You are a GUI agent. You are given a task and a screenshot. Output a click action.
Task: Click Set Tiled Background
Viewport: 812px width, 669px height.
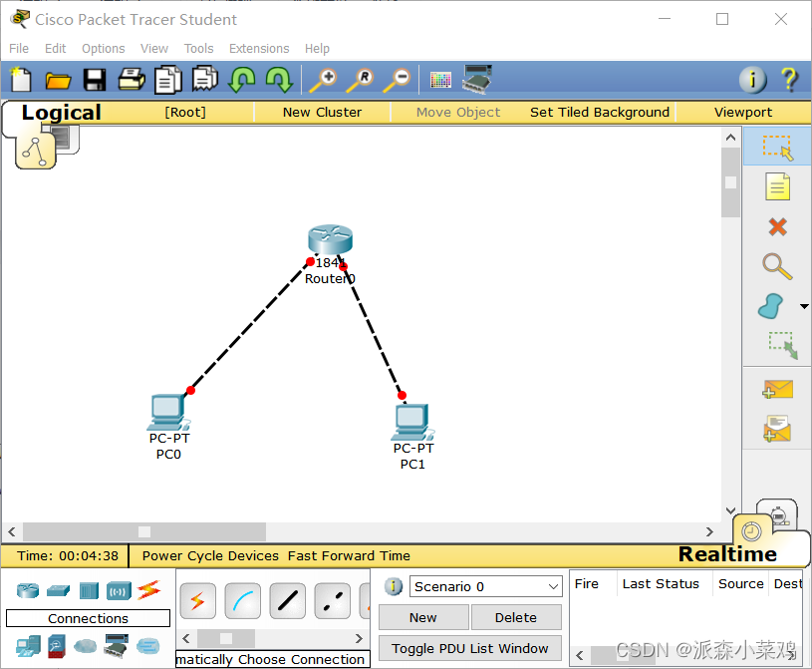point(599,112)
